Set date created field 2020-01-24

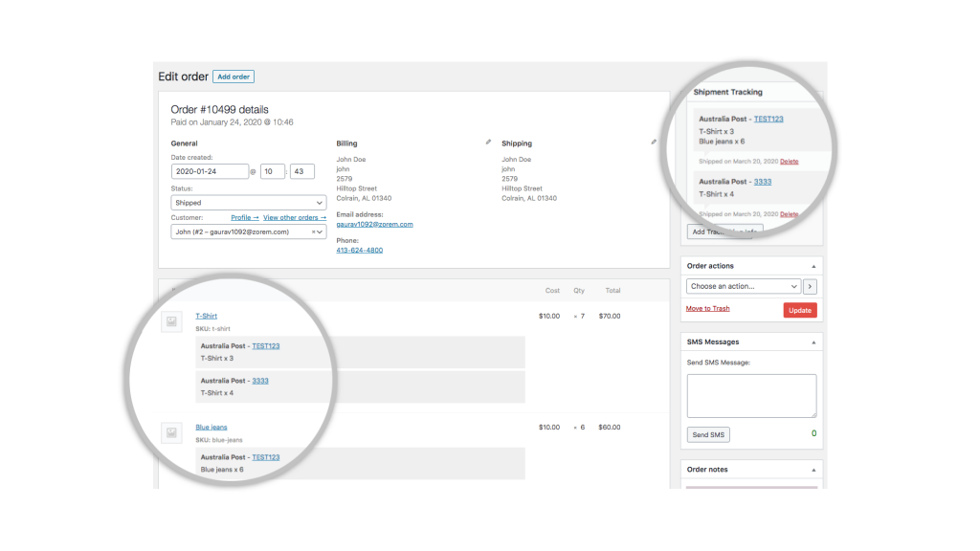click(x=210, y=171)
